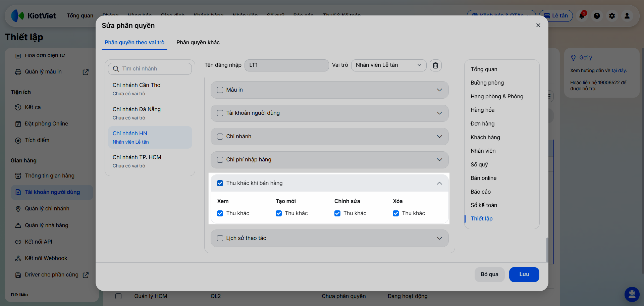Viewport: 644px width, 306px height.
Task: Click the Tích điểm star icon
Action: coord(18,140)
